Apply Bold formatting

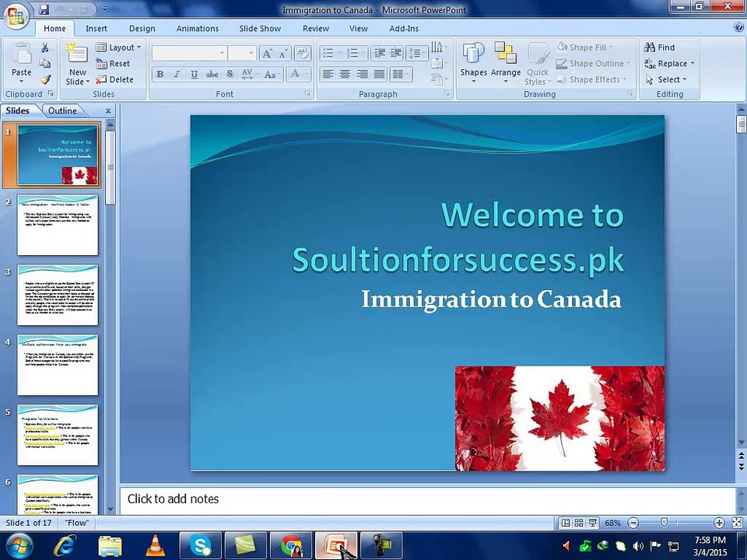[160, 75]
